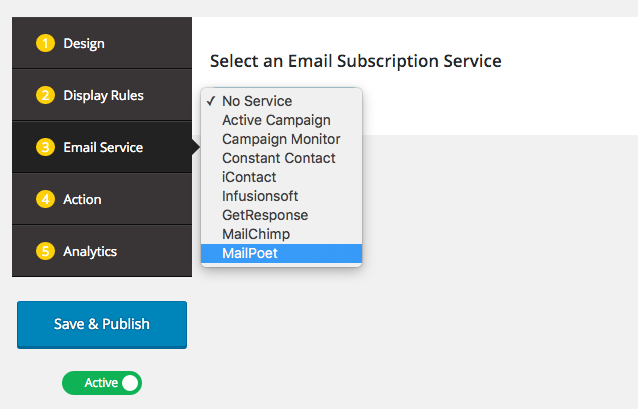Select Infusionsoft option

pyautogui.click(x=260, y=196)
